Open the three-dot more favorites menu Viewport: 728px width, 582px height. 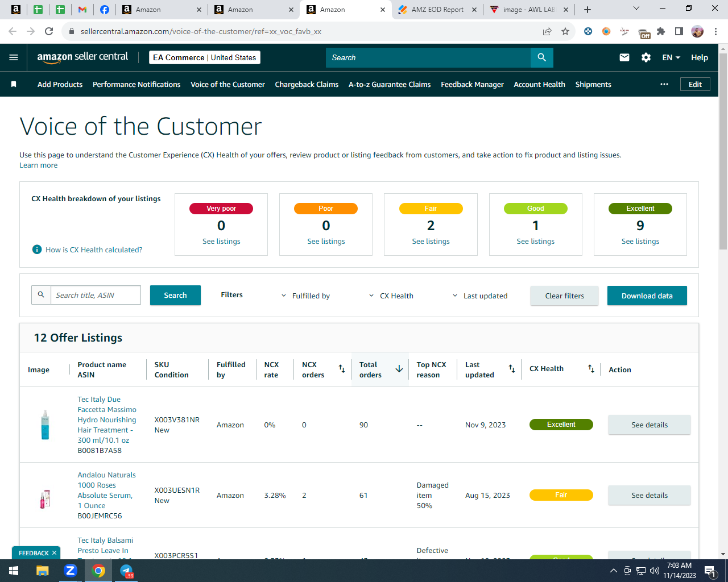coord(664,84)
